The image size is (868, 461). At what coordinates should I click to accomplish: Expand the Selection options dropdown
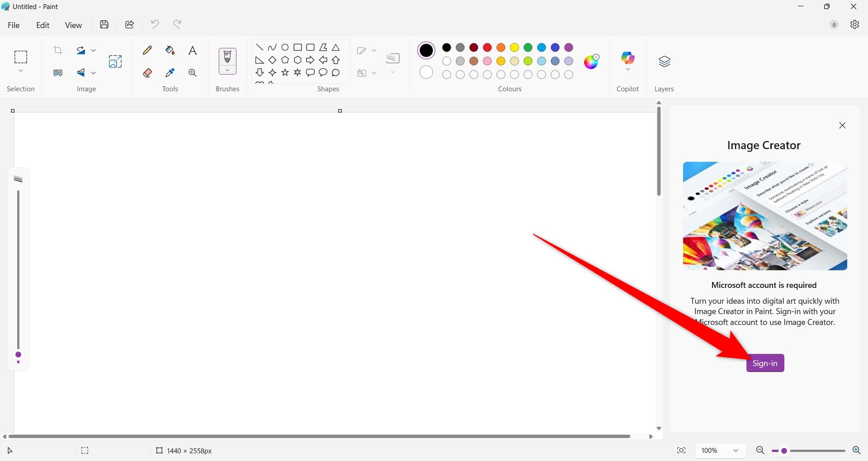point(21,71)
